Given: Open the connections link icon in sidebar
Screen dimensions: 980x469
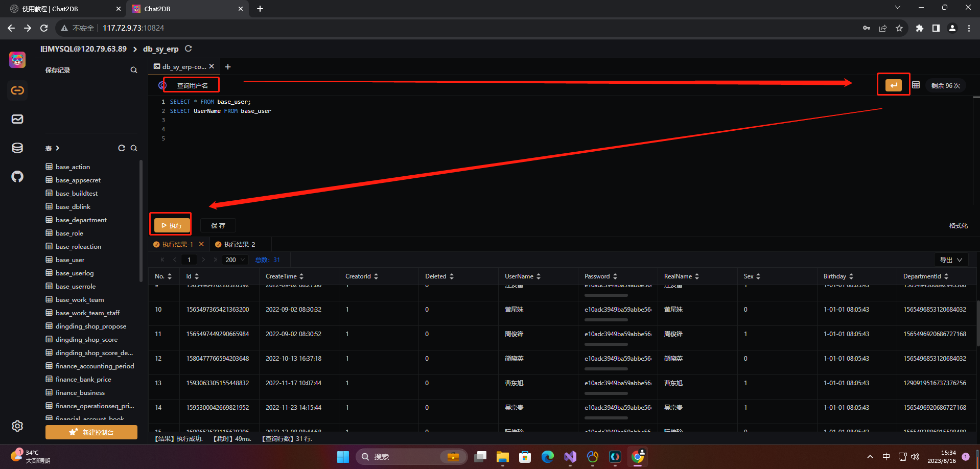Looking at the screenshot, I should (17, 90).
